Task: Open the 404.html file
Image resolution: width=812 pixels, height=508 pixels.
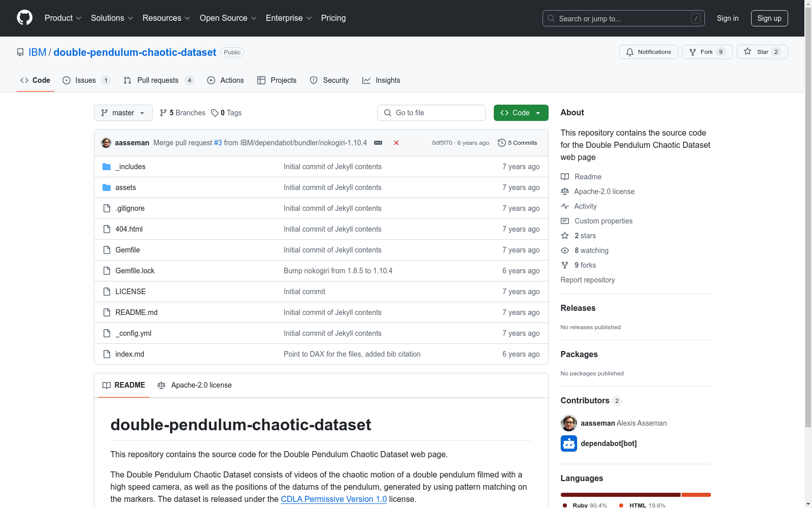Action: pos(129,229)
